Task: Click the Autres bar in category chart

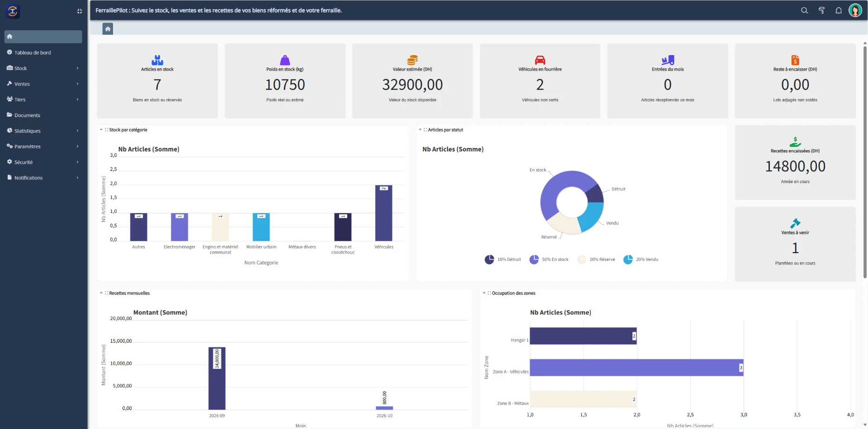Action: coord(139,227)
